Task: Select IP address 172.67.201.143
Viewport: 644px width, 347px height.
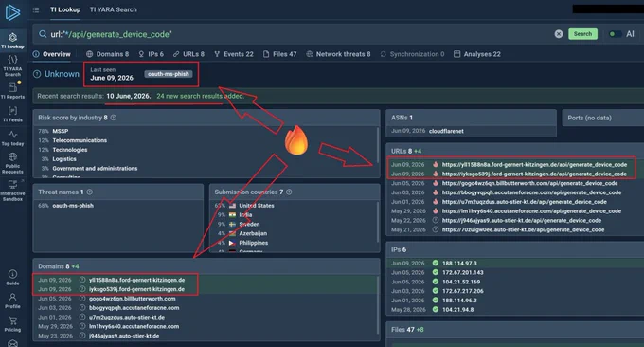Action: tap(463, 273)
